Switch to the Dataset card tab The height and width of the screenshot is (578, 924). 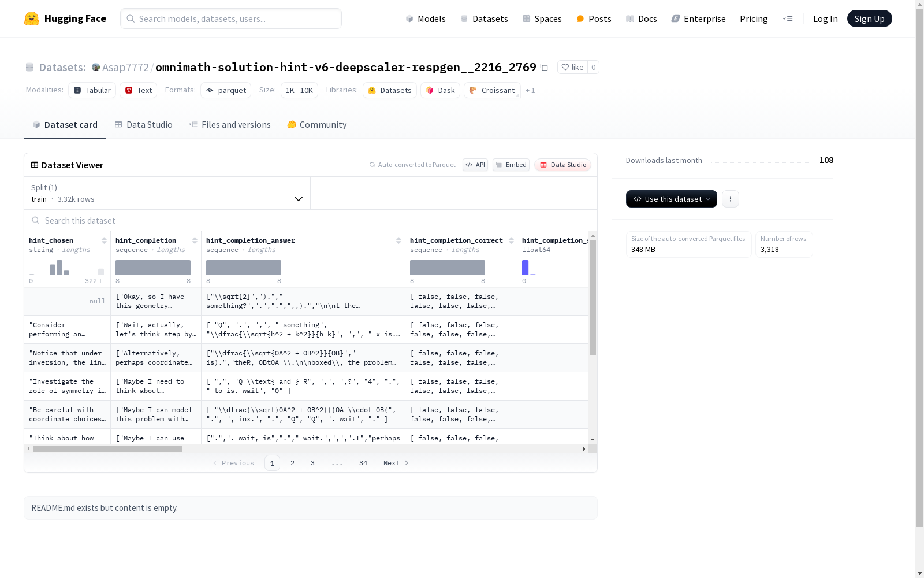[65, 125]
